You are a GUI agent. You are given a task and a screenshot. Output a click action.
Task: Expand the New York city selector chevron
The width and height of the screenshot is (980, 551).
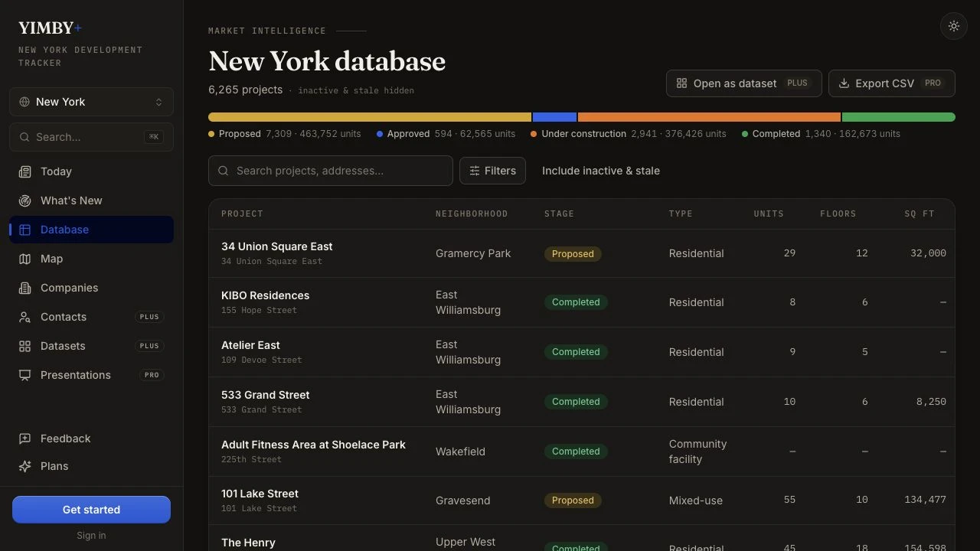[158, 102]
